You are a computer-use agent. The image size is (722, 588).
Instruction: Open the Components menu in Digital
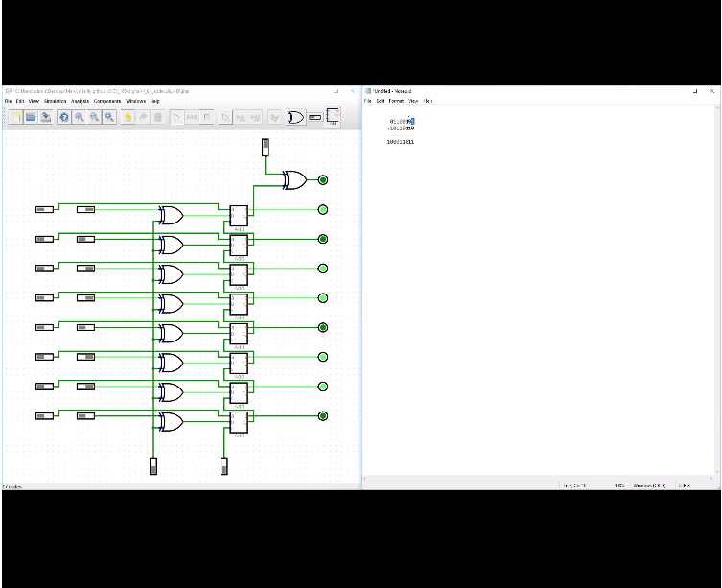107,101
